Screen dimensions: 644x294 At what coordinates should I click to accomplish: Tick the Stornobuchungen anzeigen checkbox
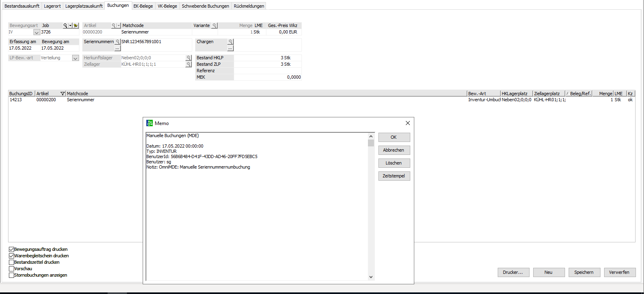tap(12, 275)
